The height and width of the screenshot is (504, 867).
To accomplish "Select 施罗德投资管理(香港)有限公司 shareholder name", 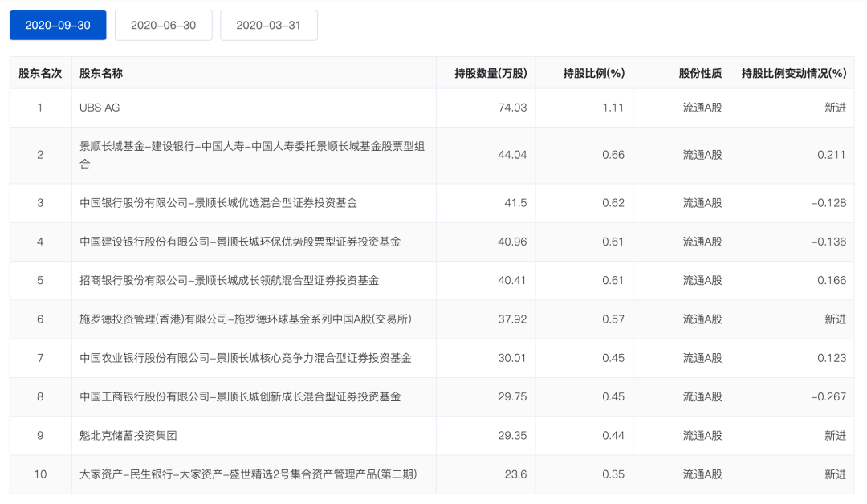I will pos(246,319).
